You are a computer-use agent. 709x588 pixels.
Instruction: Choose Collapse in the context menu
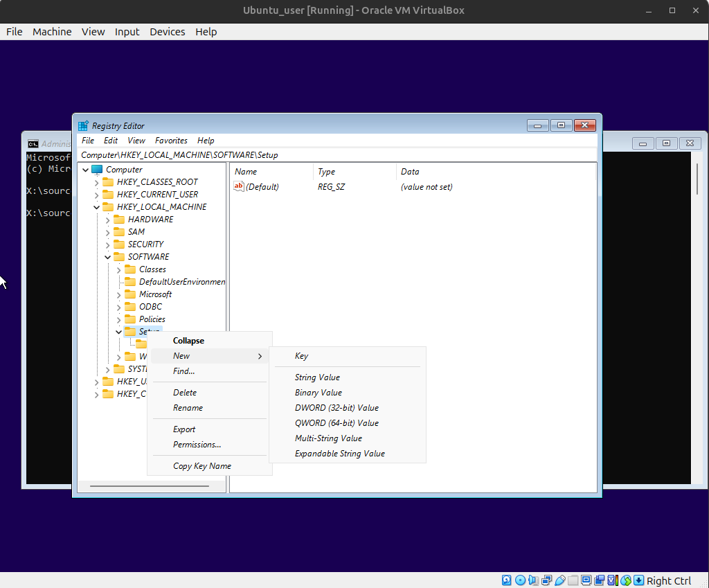click(210, 341)
